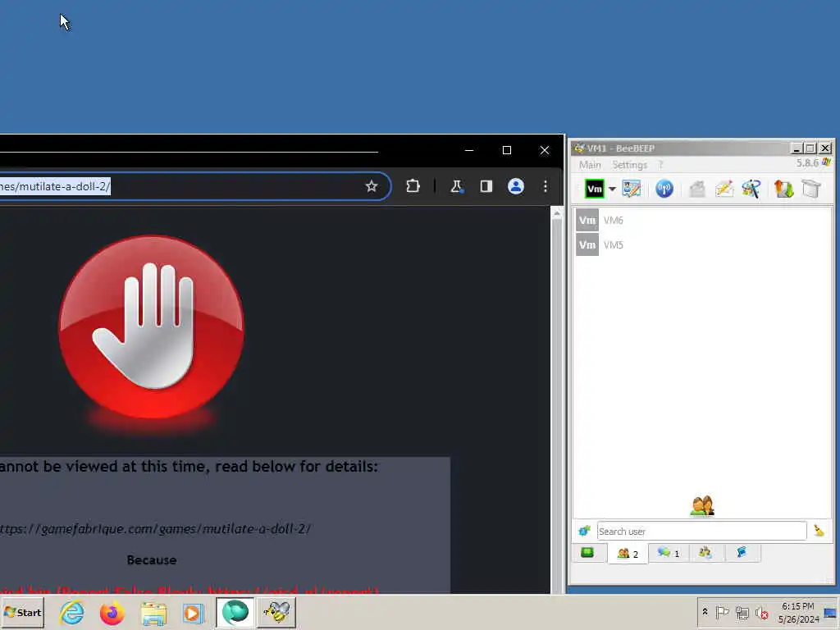The height and width of the screenshot is (630, 840).
Task: Open the media player taskbar icon
Action: (193, 612)
